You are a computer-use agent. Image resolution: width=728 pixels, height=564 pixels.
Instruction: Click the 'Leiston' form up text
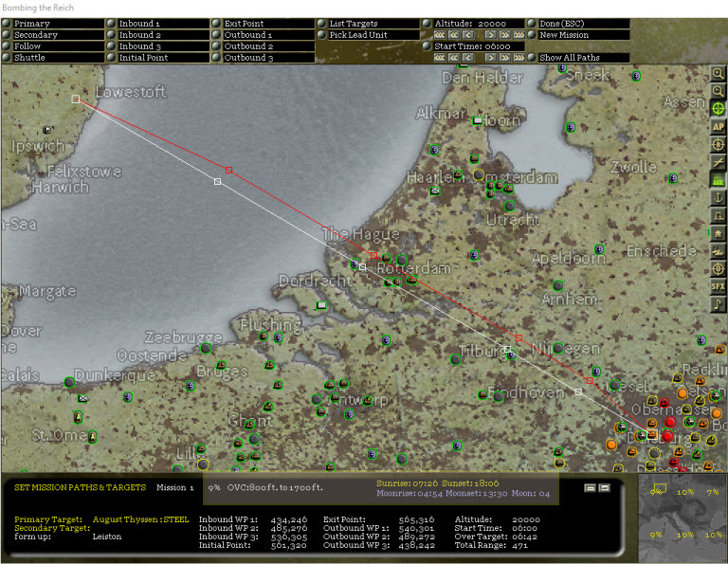[x=107, y=537]
